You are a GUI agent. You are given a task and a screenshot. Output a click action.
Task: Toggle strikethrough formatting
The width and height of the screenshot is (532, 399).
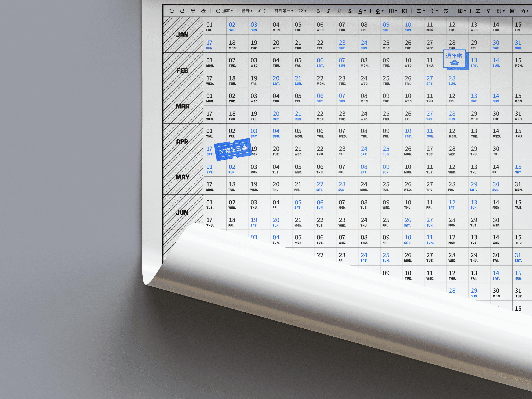[x=350, y=11]
